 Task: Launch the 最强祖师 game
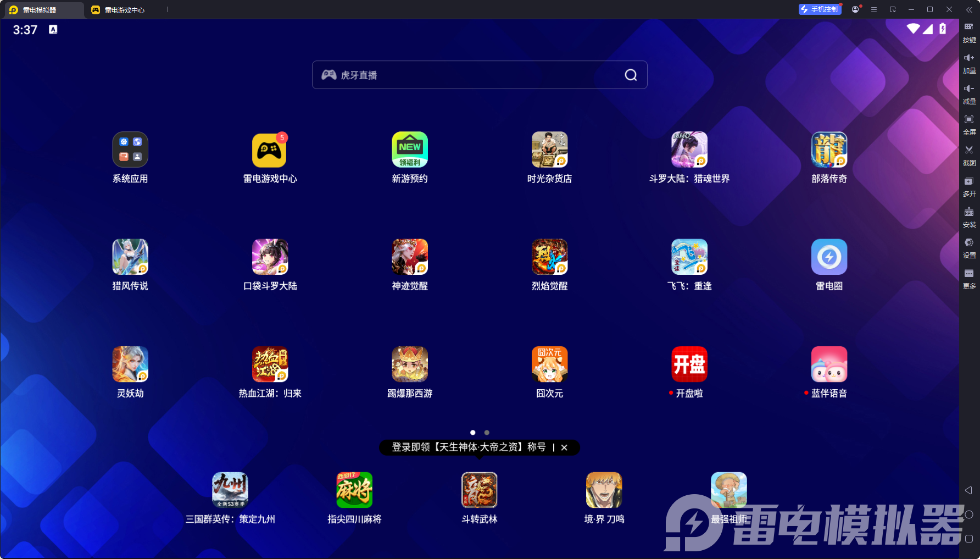[728, 490]
